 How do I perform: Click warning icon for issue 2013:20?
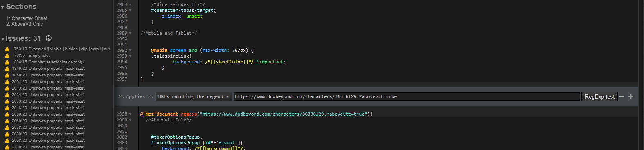[x=7, y=88]
